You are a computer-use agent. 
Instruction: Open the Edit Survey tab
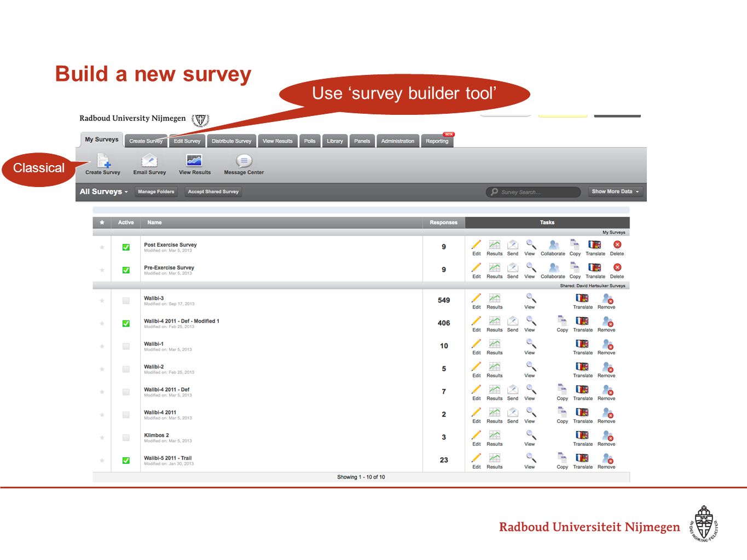[187, 141]
